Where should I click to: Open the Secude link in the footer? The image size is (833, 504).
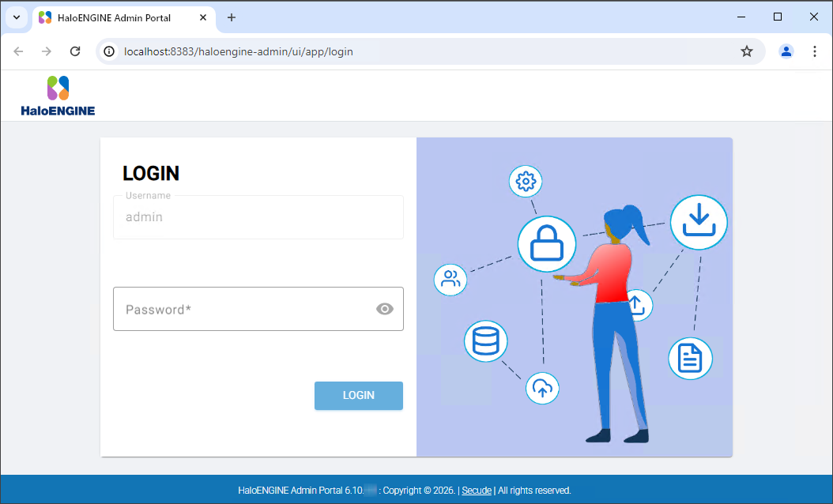(477, 490)
